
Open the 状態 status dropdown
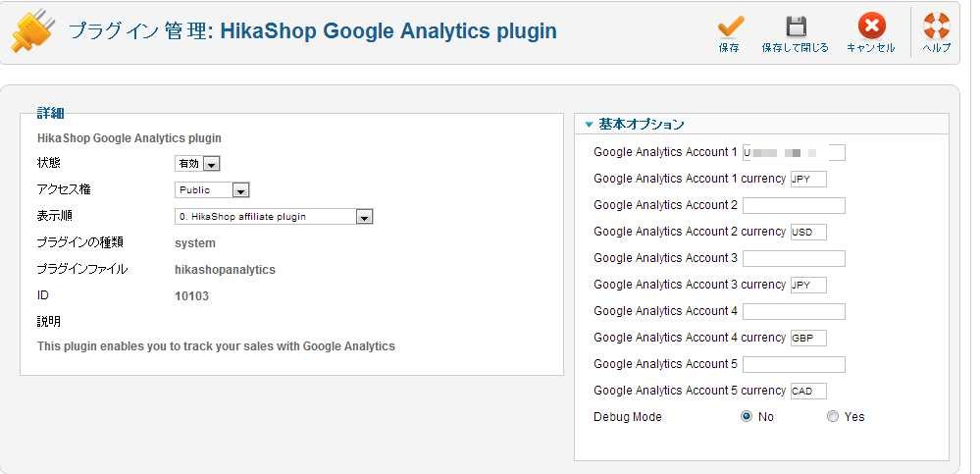point(197,164)
